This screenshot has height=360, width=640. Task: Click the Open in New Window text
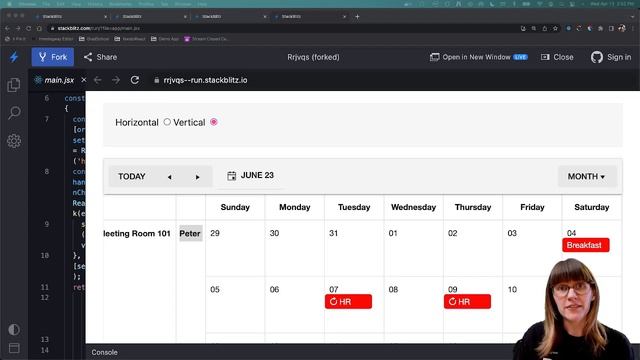pos(476,57)
